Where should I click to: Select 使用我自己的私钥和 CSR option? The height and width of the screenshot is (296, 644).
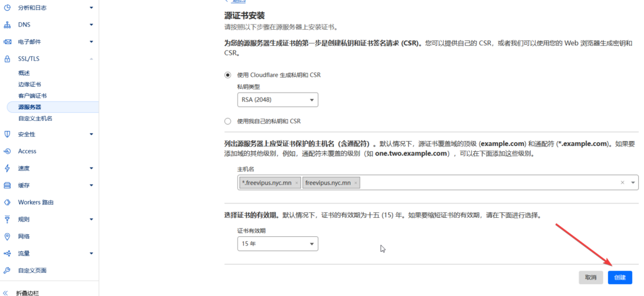pyautogui.click(x=228, y=121)
